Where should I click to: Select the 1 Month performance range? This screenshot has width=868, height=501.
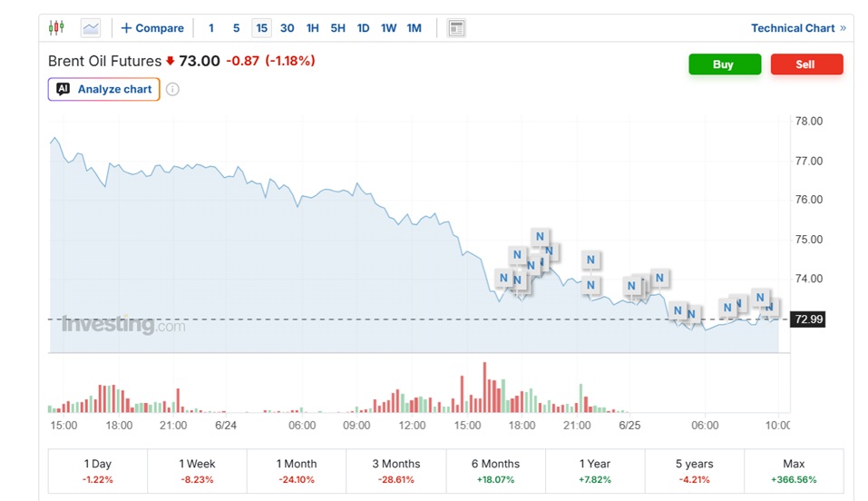point(297,471)
